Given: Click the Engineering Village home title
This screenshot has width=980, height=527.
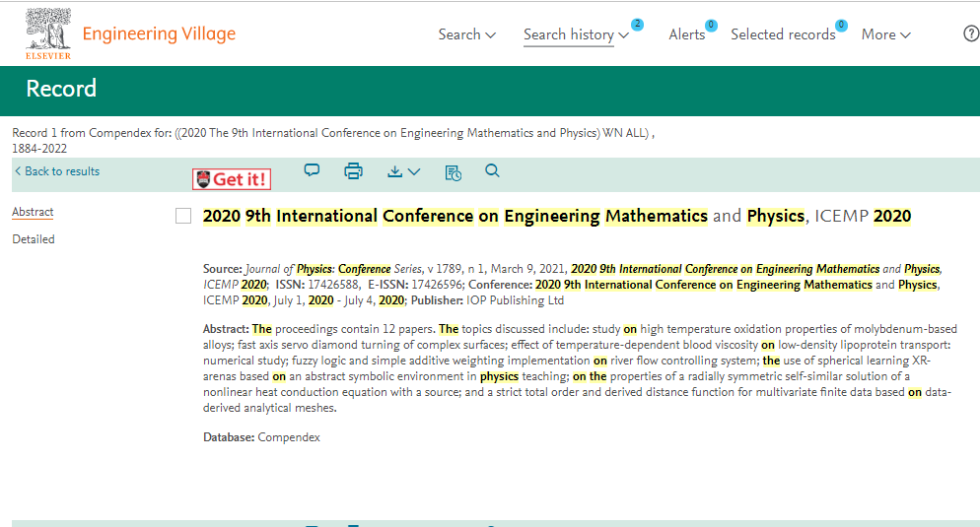Looking at the screenshot, I should pos(159,33).
